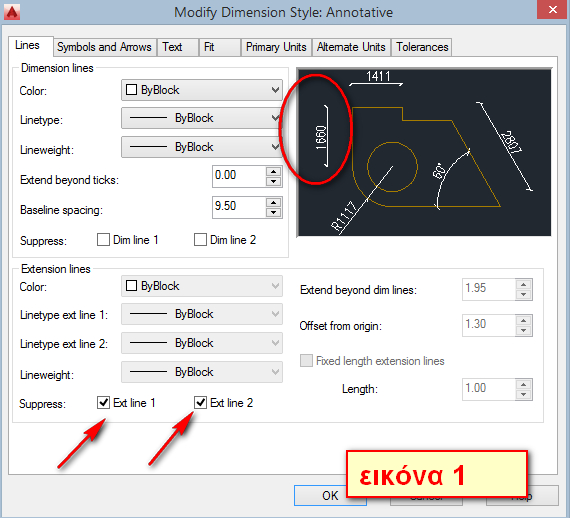The height and width of the screenshot is (518, 570).
Task: Decrease Baseline spacing with down arrow
Action: pos(273,213)
